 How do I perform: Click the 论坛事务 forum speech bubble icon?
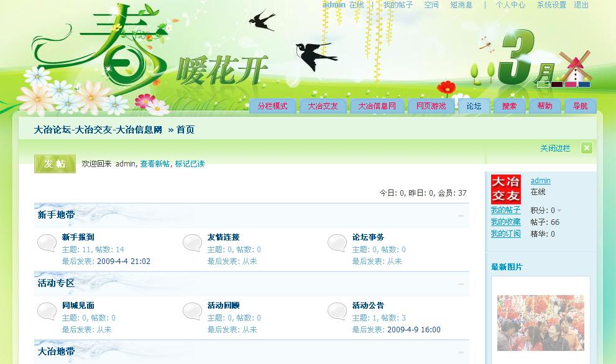[337, 243]
